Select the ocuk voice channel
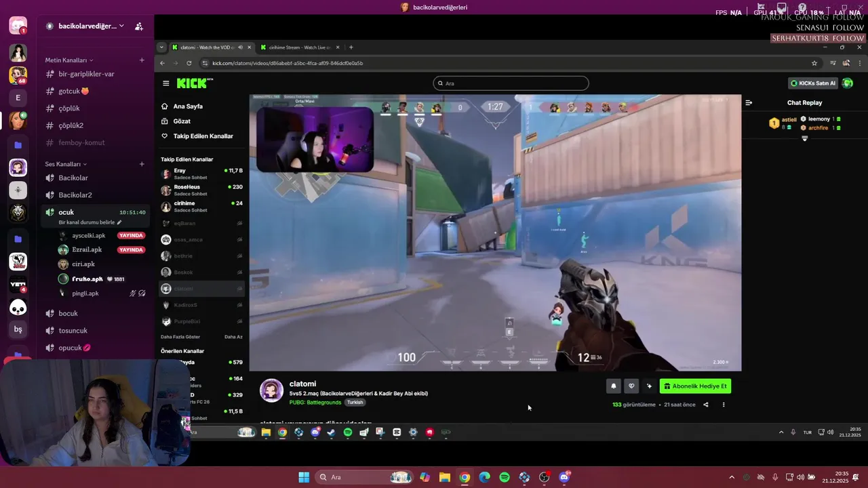Screen dimensions: 868x488 coord(66,212)
